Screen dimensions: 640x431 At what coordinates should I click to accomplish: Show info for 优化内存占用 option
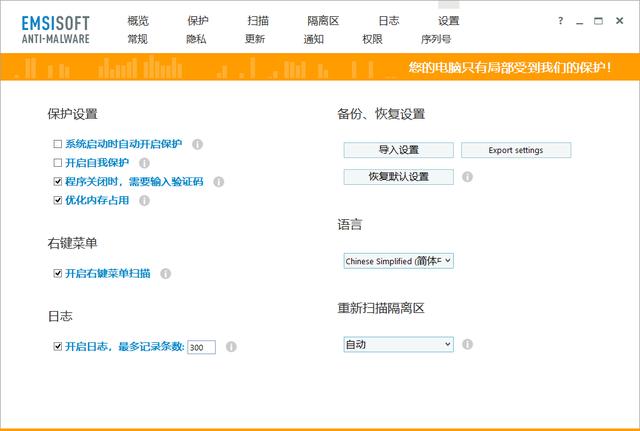(144, 200)
